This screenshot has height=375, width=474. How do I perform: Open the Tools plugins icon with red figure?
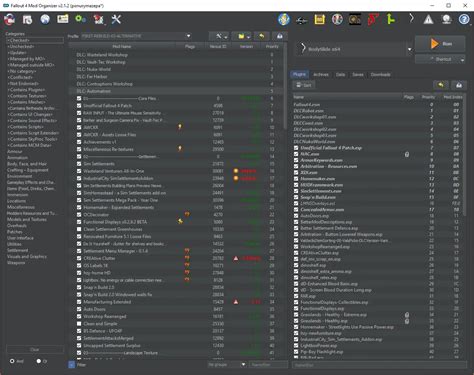(98, 19)
